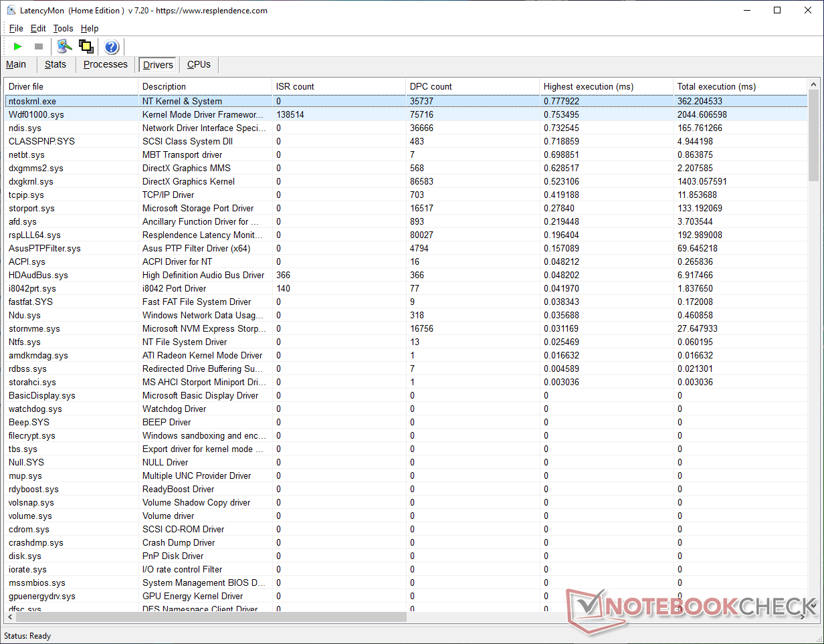Sort by the Description column header
This screenshot has height=644, width=824.
pyautogui.click(x=205, y=86)
